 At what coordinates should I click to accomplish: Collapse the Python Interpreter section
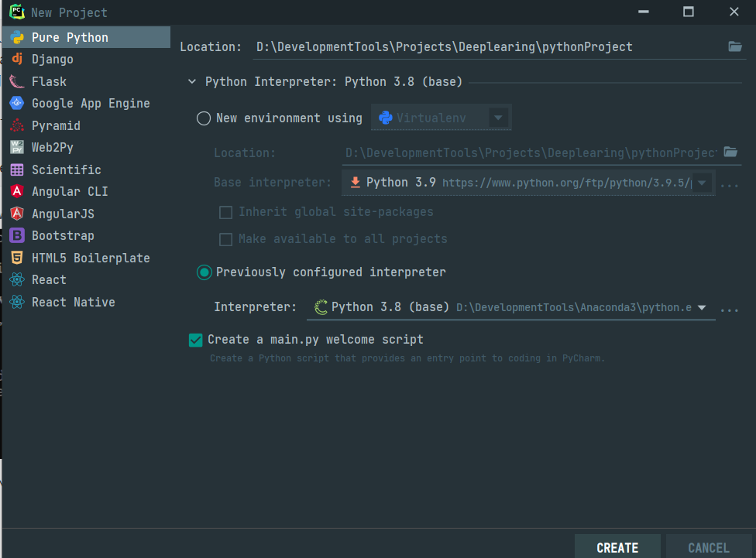tap(192, 81)
